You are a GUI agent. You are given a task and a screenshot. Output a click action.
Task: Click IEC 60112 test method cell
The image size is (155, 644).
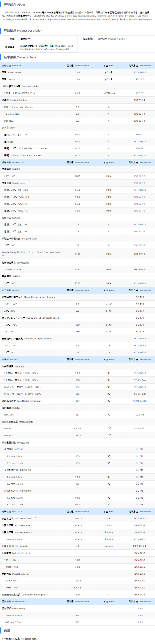[x=139, y=595]
